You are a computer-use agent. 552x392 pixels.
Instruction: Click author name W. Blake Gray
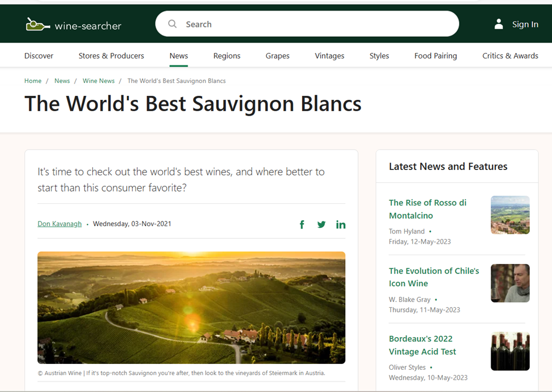pyautogui.click(x=409, y=299)
